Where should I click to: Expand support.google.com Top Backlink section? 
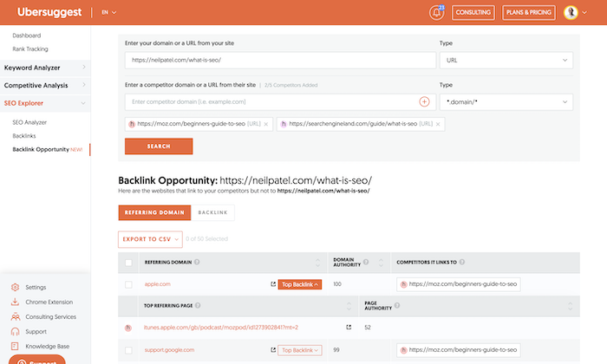pyautogui.click(x=300, y=350)
